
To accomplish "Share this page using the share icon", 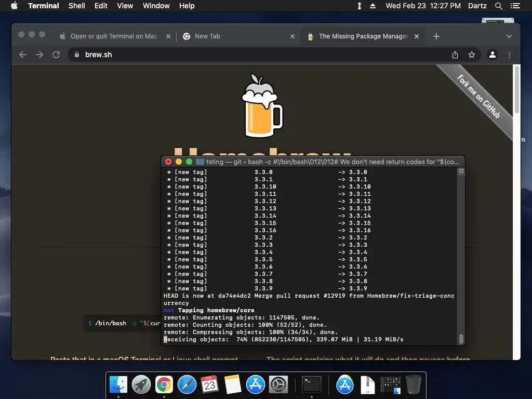I will (x=455, y=55).
